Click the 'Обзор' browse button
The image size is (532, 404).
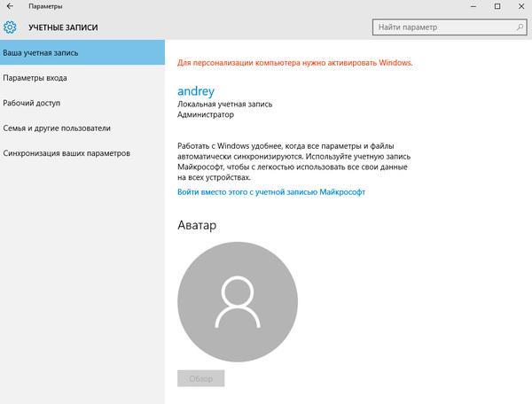[x=201, y=378]
